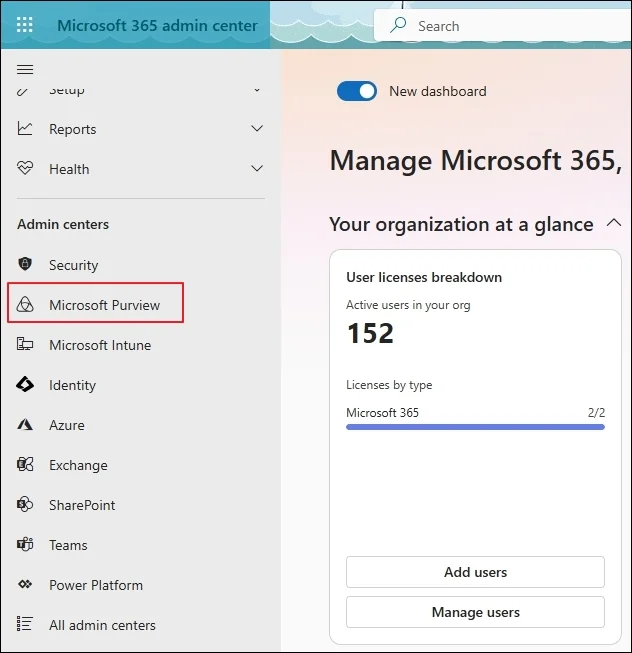Click the All admin centers list icon

point(25,624)
